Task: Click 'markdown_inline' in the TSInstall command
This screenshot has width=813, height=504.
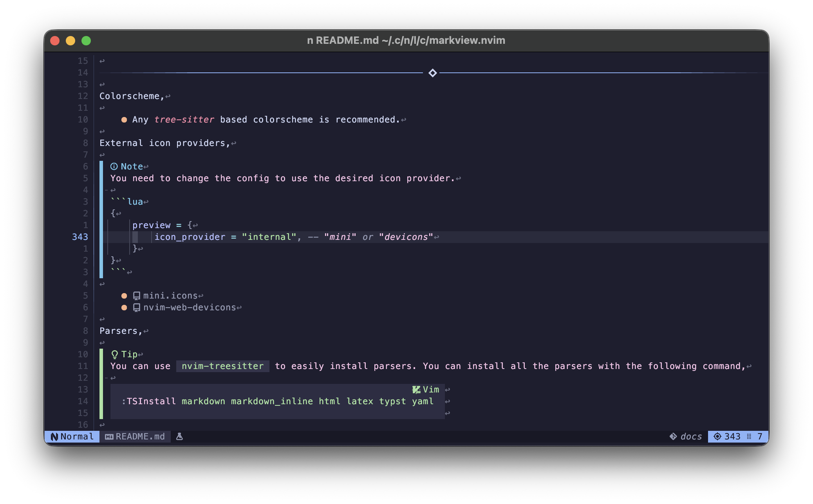Action: [x=272, y=401]
